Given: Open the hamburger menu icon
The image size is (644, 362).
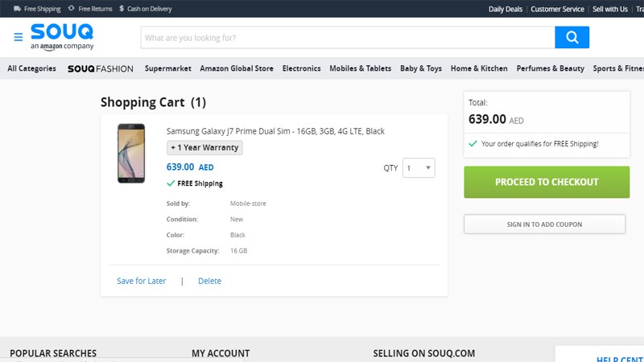Looking at the screenshot, I should point(18,38).
